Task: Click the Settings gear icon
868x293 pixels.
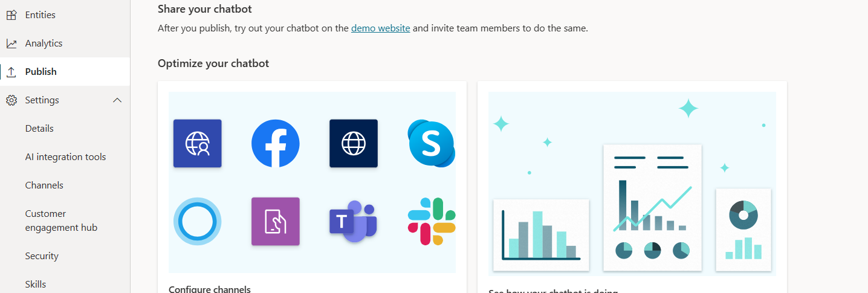Action: coord(11,100)
